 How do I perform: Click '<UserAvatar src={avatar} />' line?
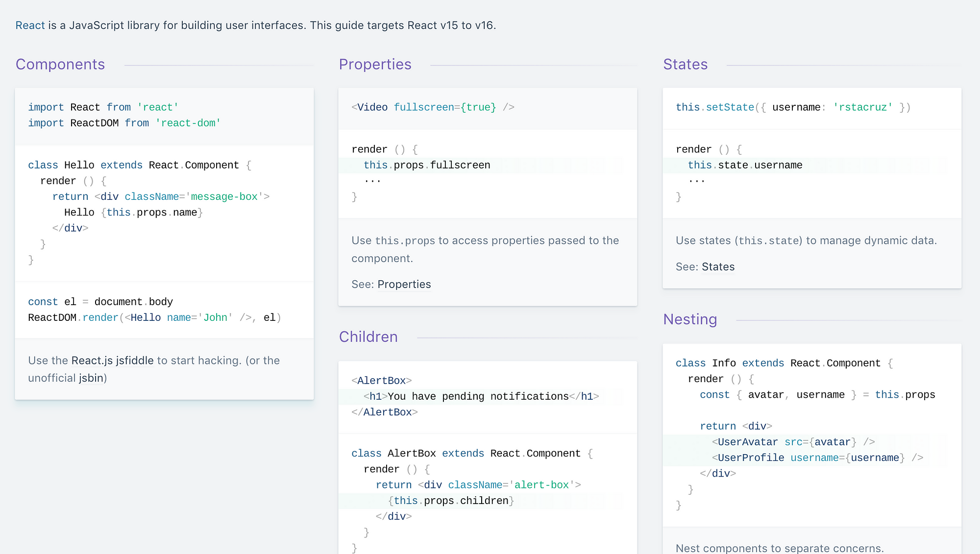tap(793, 442)
